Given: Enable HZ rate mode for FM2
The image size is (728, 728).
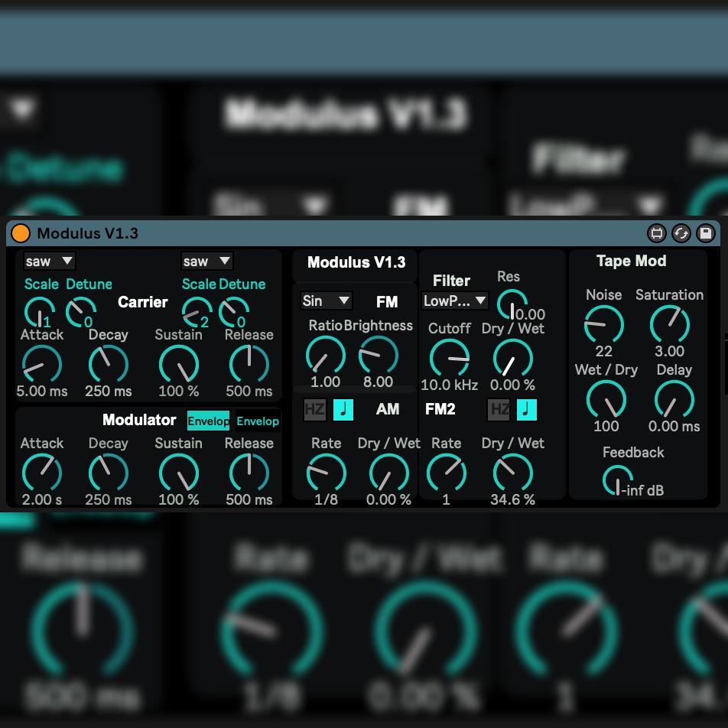Looking at the screenshot, I should point(499,410).
